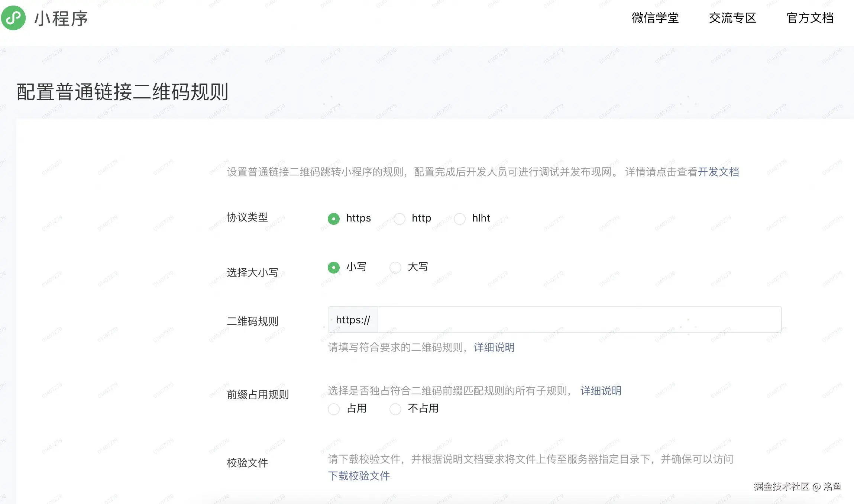Select 占用 for prefix occupation rule
854x504 pixels.
pos(333,409)
